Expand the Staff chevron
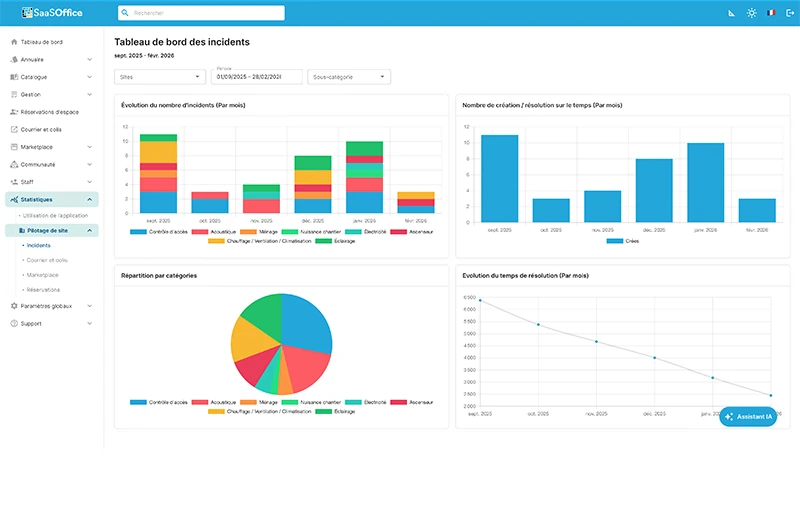This screenshot has width=800, height=505. click(90, 182)
